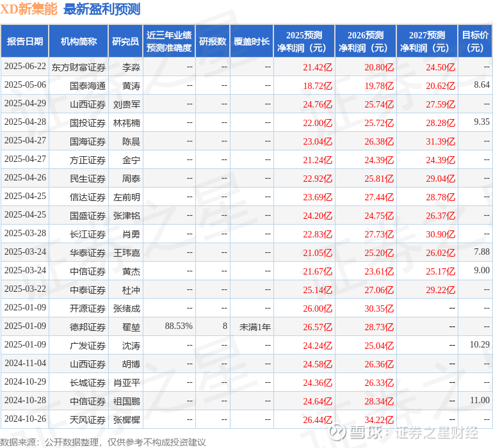
Task: Click target price 10.29
Action: point(480,344)
